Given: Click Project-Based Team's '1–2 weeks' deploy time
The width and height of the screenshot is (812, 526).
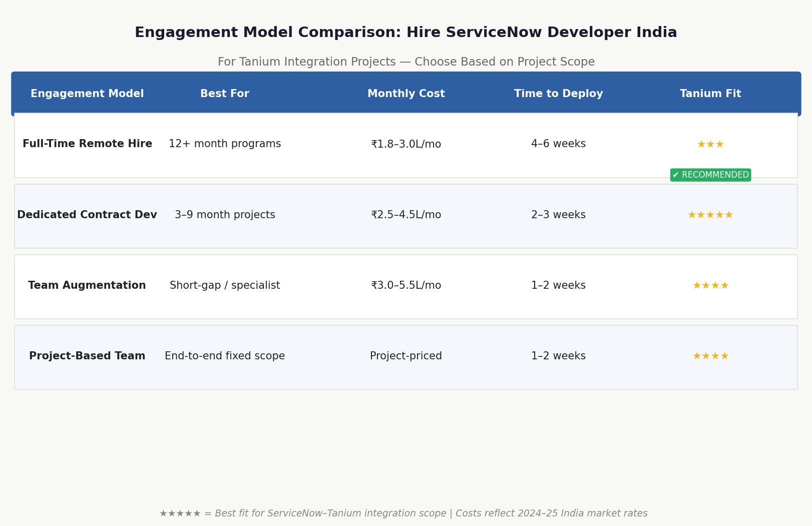Looking at the screenshot, I should (558, 356).
